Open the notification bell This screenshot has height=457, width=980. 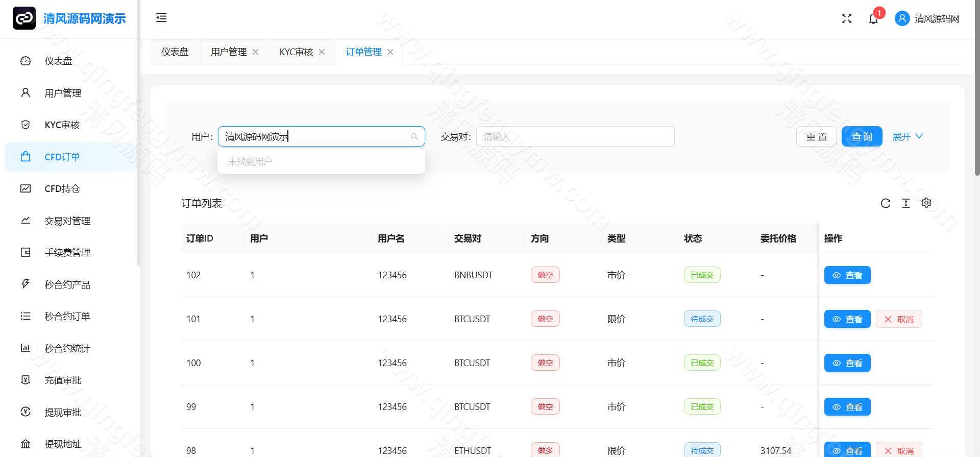point(873,19)
